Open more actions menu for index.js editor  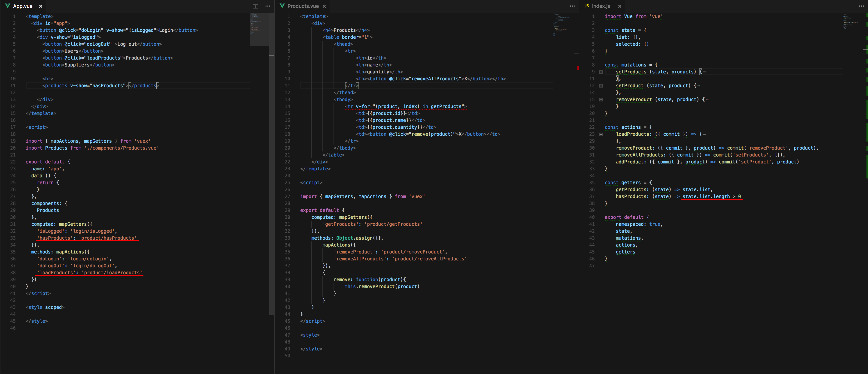pyautogui.click(x=861, y=6)
